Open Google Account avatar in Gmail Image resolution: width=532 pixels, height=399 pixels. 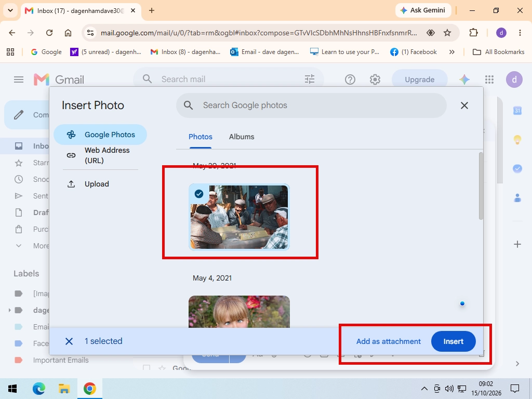[514, 79]
